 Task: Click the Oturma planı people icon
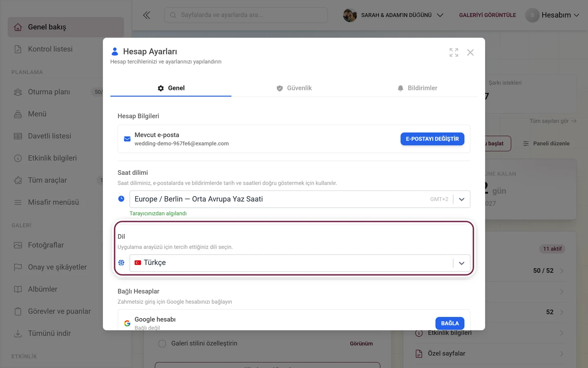(18, 92)
